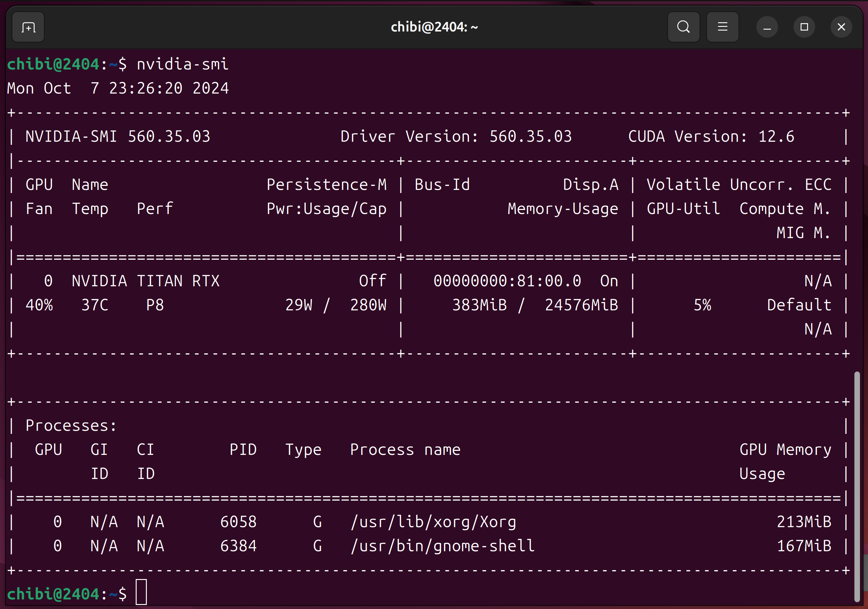Click the Driver Version 560.35.03 text
This screenshot has height=609, width=868.
(456, 137)
